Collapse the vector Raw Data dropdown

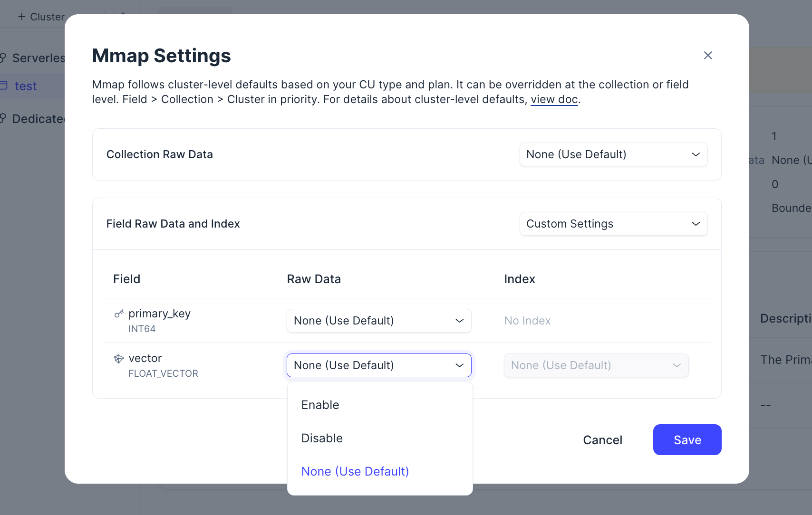tap(378, 365)
